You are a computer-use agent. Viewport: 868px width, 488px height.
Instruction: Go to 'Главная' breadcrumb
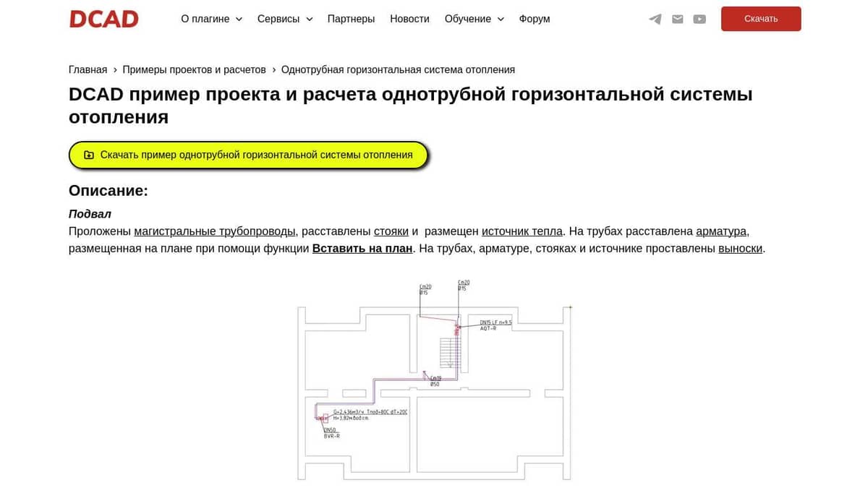click(88, 69)
